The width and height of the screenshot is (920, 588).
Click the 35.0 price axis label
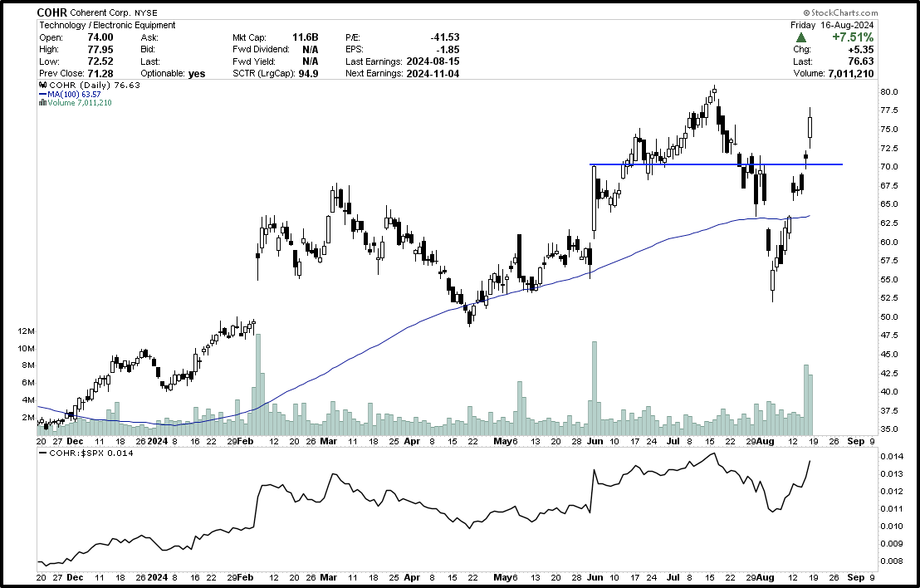coord(889,429)
